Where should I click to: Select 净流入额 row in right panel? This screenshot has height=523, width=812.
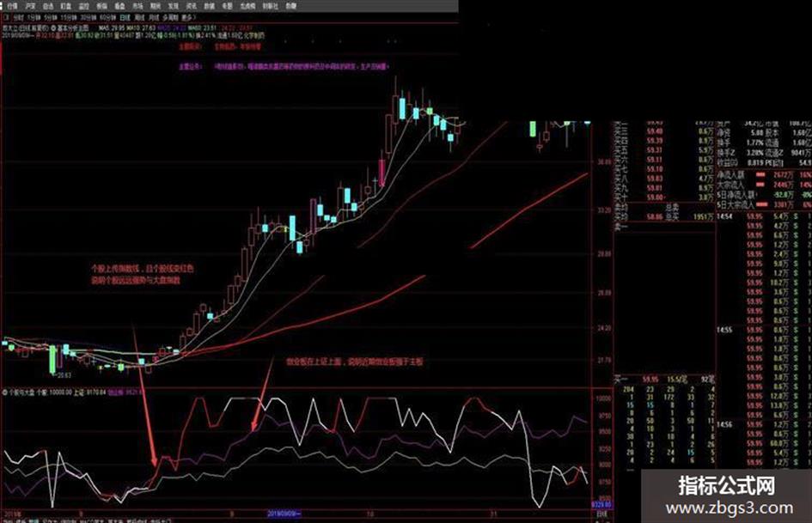tap(765, 175)
